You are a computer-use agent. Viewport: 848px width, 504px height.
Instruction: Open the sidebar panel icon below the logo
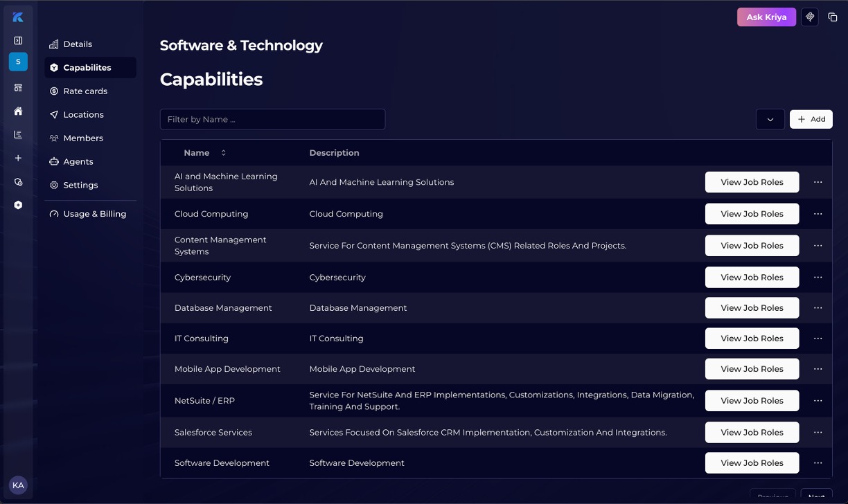18,40
